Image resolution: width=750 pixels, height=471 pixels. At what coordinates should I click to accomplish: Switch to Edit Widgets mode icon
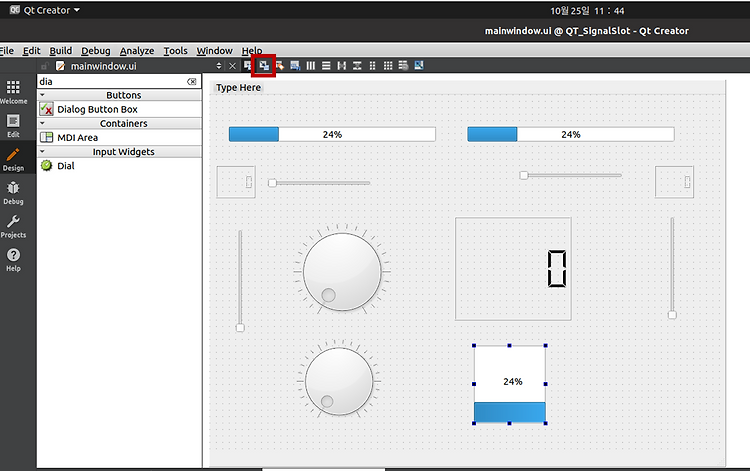(x=248, y=66)
